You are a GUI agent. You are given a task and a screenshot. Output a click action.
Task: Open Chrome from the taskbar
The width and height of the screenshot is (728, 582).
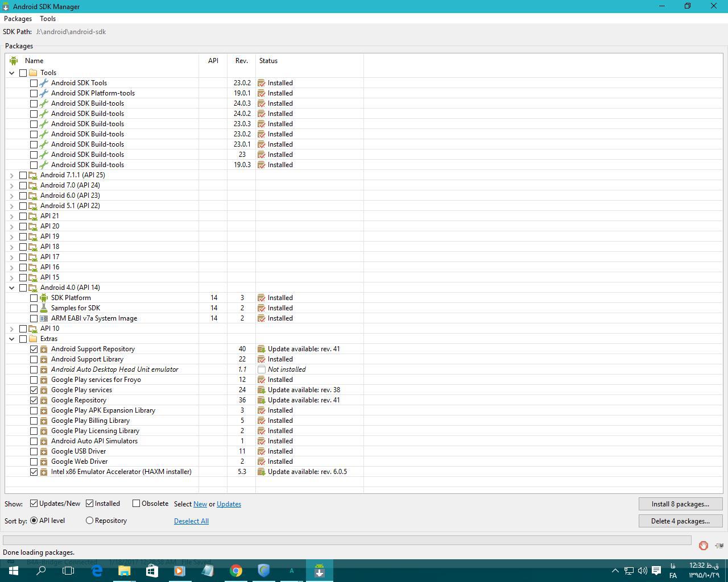236,571
